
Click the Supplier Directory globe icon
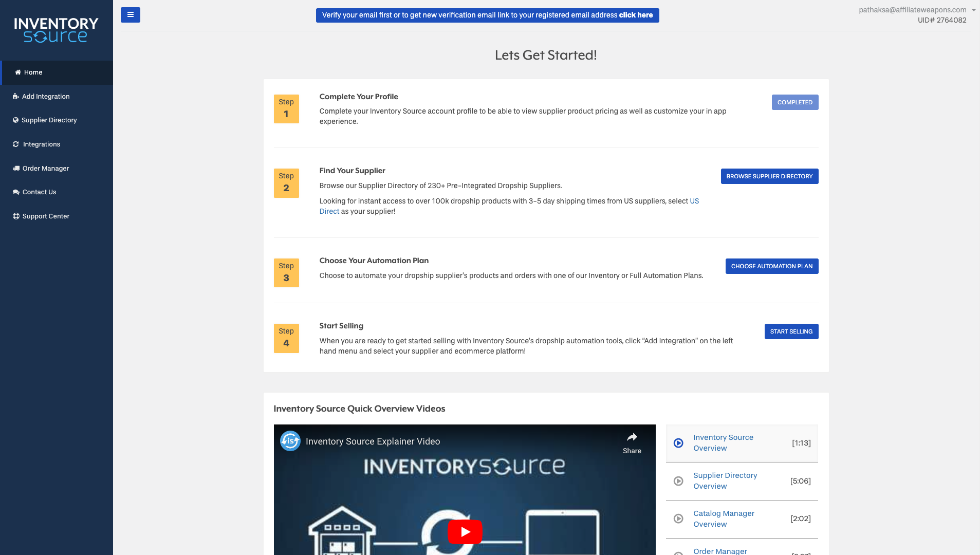[x=16, y=120]
